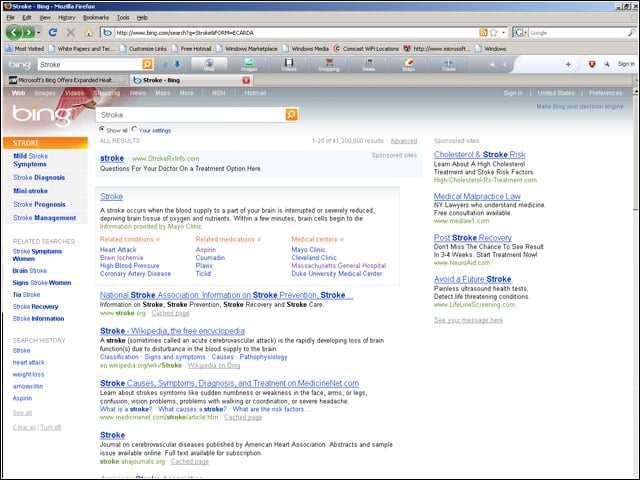Open the Maps icon in Bing toolbar

tap(409, 64)
